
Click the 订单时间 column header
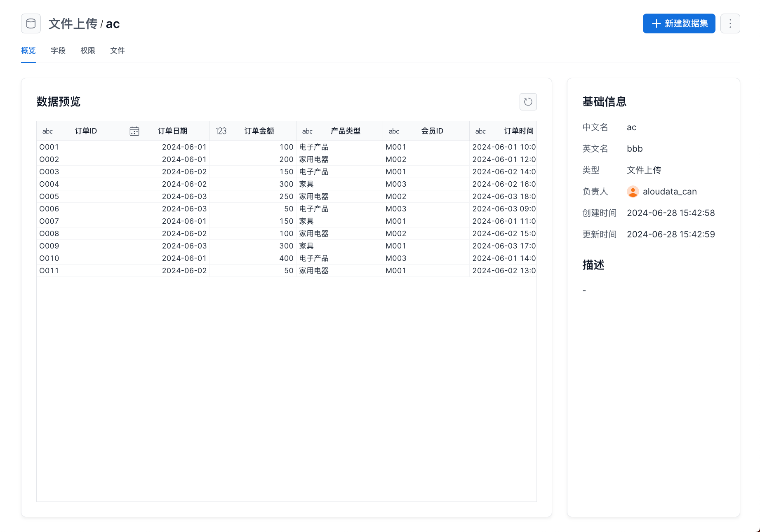pyautogui.click(x=518, y=131)
